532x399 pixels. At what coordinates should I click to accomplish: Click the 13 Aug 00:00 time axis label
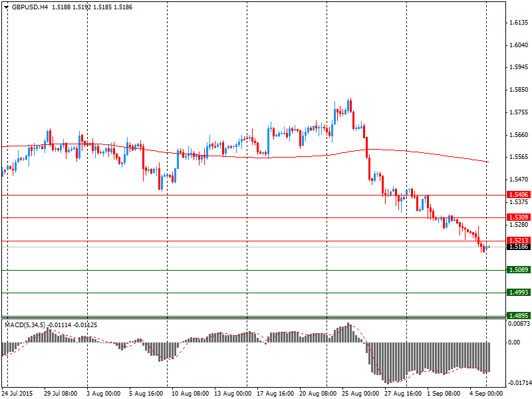[x=233, y=394]
